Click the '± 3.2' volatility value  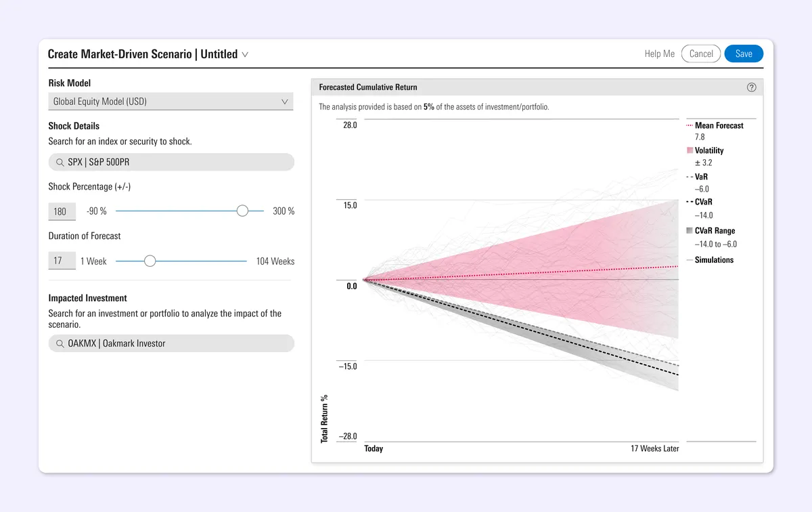[x=704, y=163]
